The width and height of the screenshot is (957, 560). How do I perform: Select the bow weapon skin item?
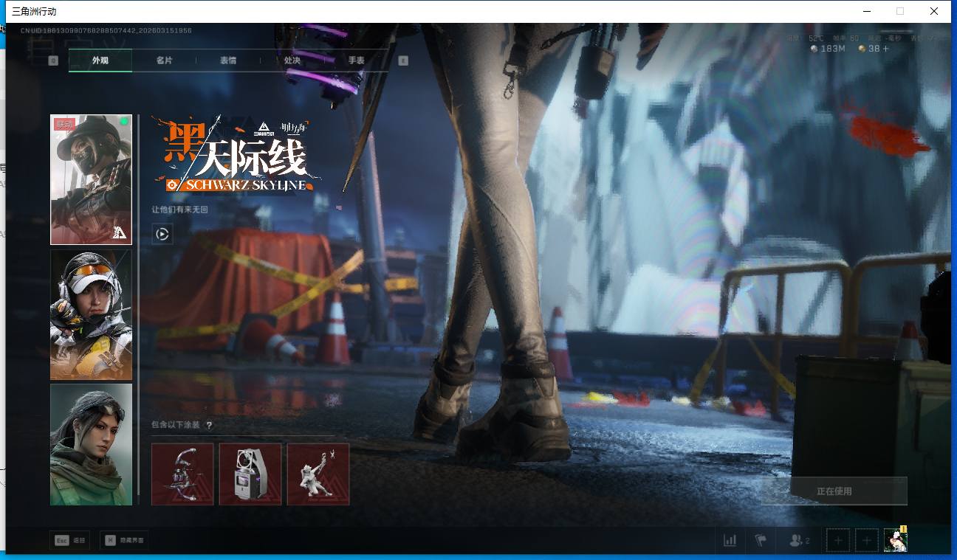(x=182, y=474)
